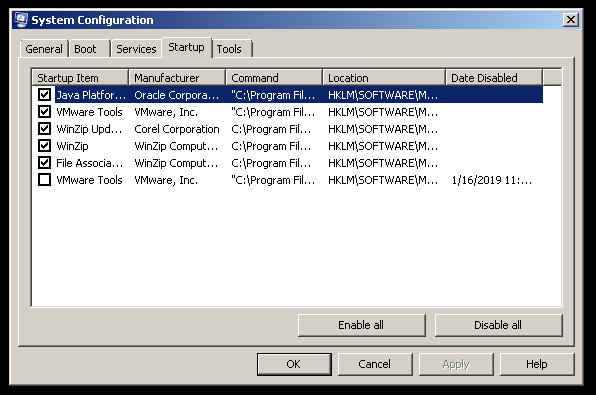The width and height of the screenshot is (596, 395).
Task: Click the 1/16/2019 11:... date disabled cell
Action: (491, 180)
